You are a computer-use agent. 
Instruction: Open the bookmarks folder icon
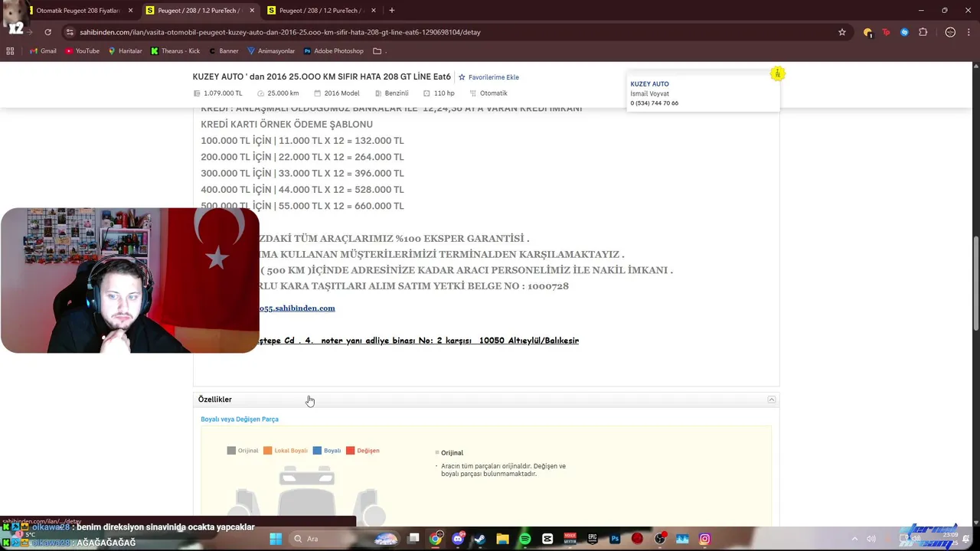[x=377, y=51]
